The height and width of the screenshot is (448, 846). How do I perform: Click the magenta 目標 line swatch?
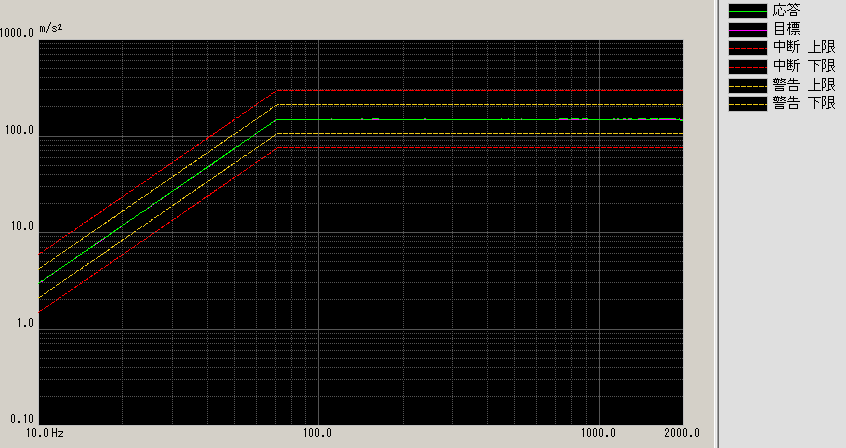pyautogui.click(x=748, y=30)
